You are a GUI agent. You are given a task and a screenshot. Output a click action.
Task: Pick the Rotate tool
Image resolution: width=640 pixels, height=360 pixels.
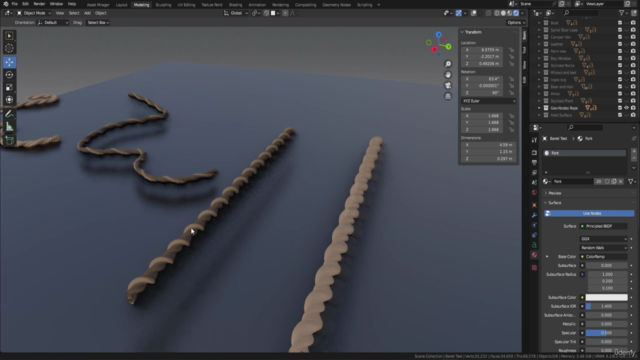(x=9, y=75)
